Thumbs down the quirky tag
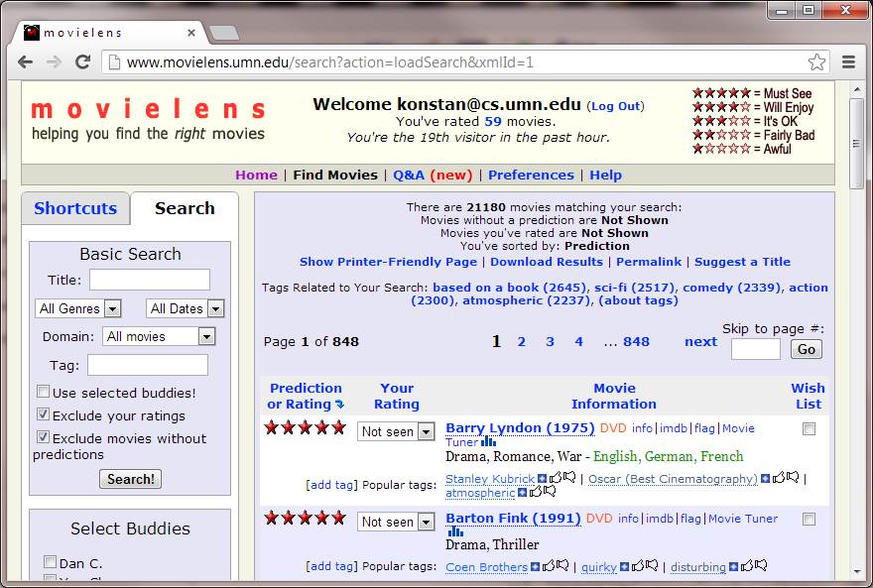 pos(652,566)
